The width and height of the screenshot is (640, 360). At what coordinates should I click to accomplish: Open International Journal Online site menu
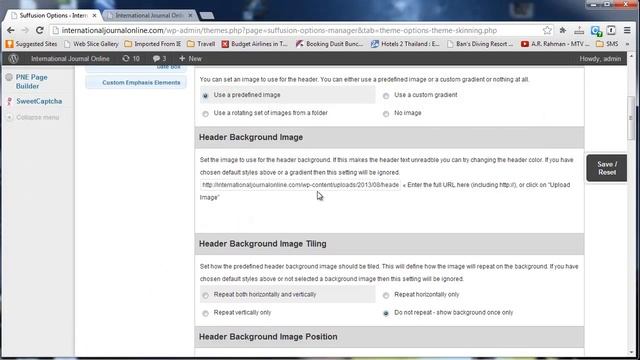point(70,59)
